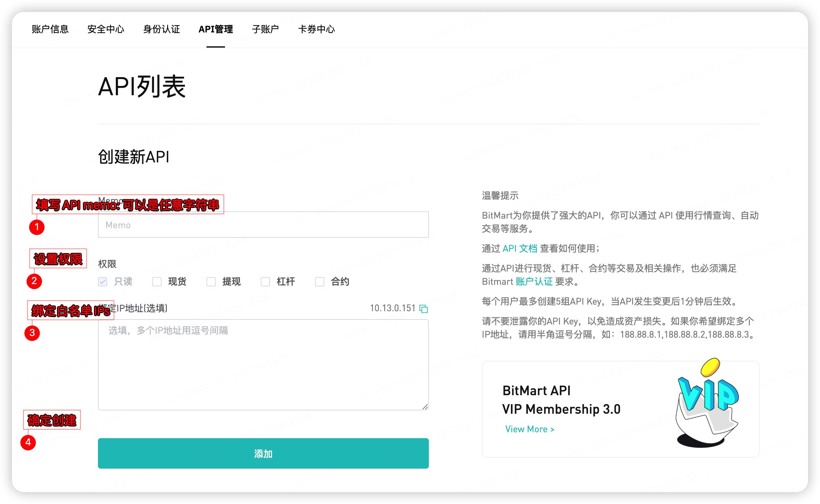Click red step marker number 3
The image size is (820, 504).
pos(32,333)
